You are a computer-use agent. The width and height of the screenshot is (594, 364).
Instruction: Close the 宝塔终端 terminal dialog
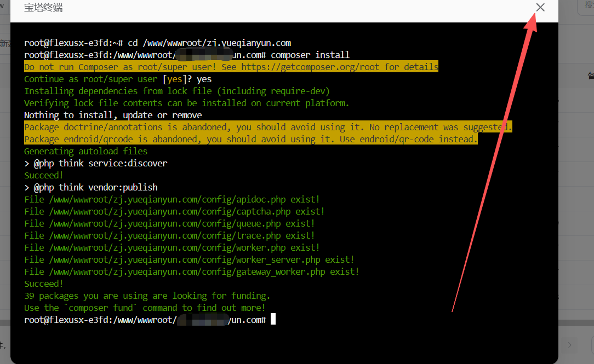pos(540,7)
